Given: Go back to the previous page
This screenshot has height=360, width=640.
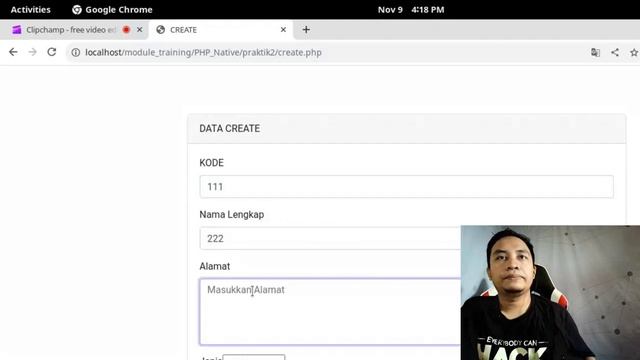Looking at the screenshot, I should [x=13, y=52].
